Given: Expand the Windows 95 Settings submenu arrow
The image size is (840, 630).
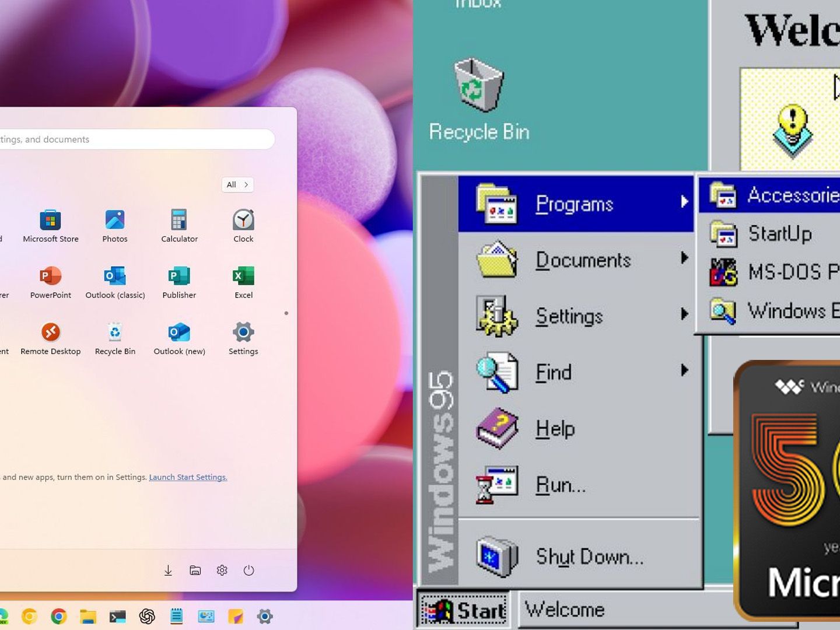Looking at the screenshot, I should point(684,314).
